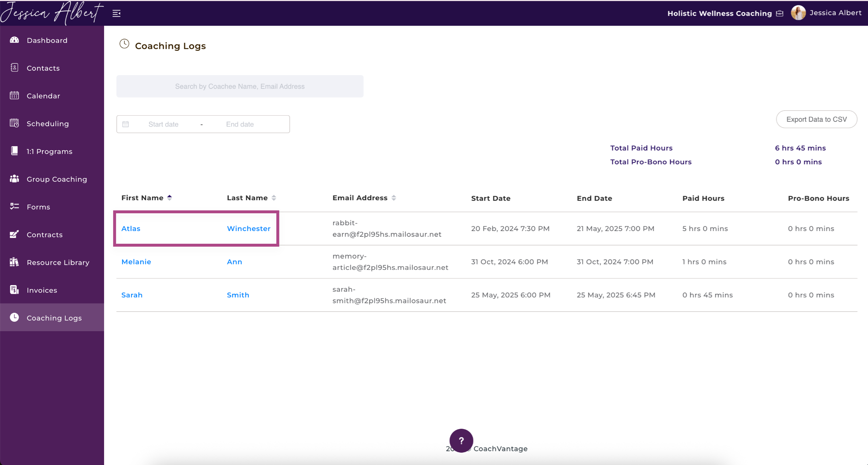Viewport: 868px width, 465px height.
Task: Open the End date picker
Action: 240,124
